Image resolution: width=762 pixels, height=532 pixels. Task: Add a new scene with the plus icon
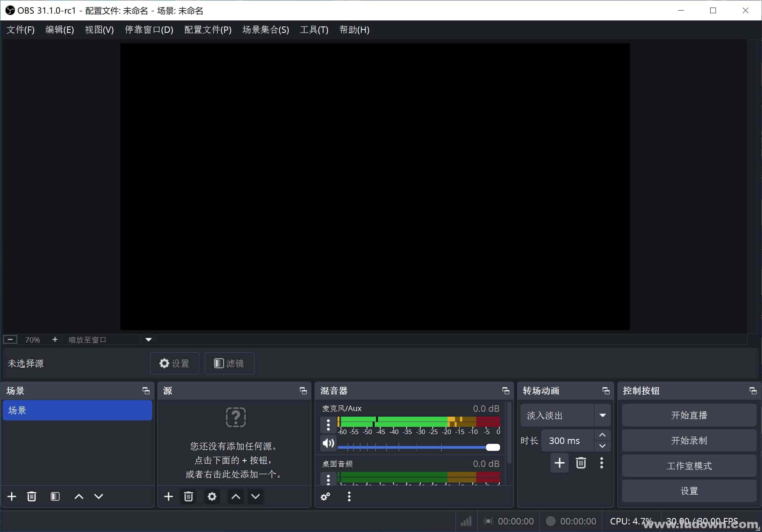[12, 496]
